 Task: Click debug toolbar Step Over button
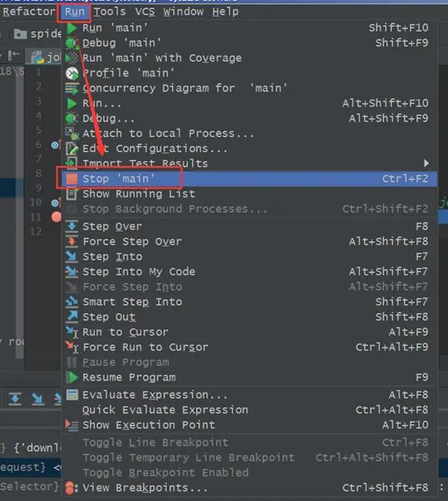pyautogui.click(x=15, y=398)
